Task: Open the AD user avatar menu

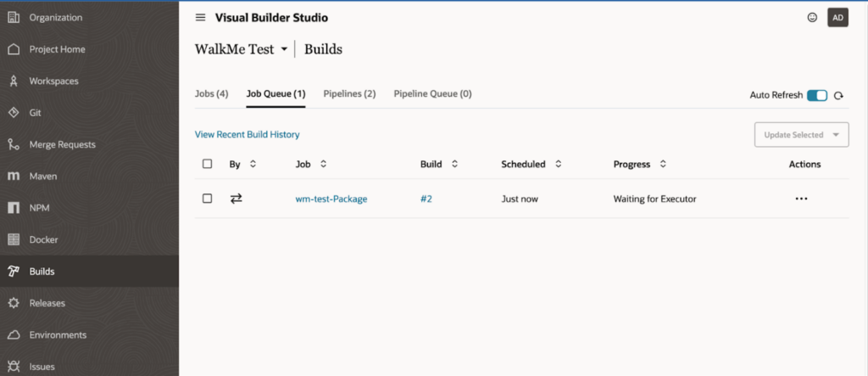Action: (837, 17)
